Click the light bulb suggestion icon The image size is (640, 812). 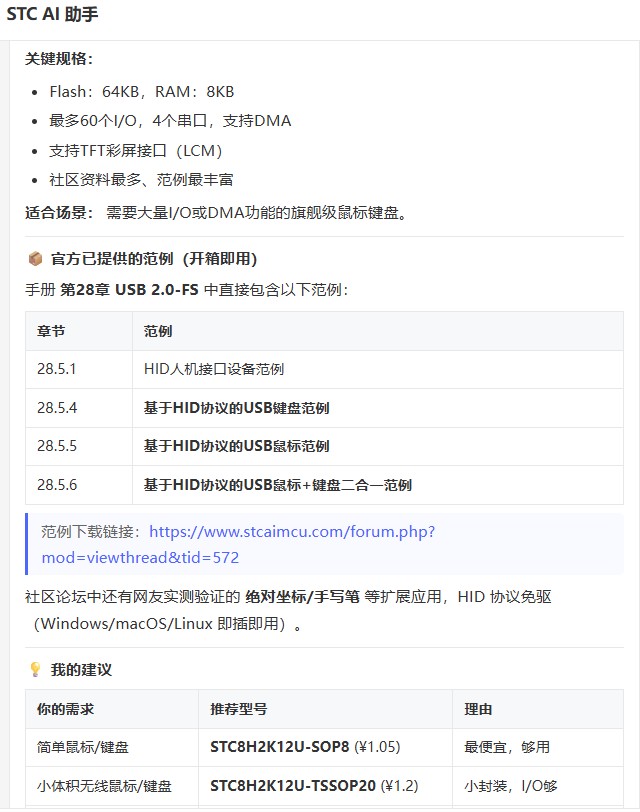[x=35, y=669]
